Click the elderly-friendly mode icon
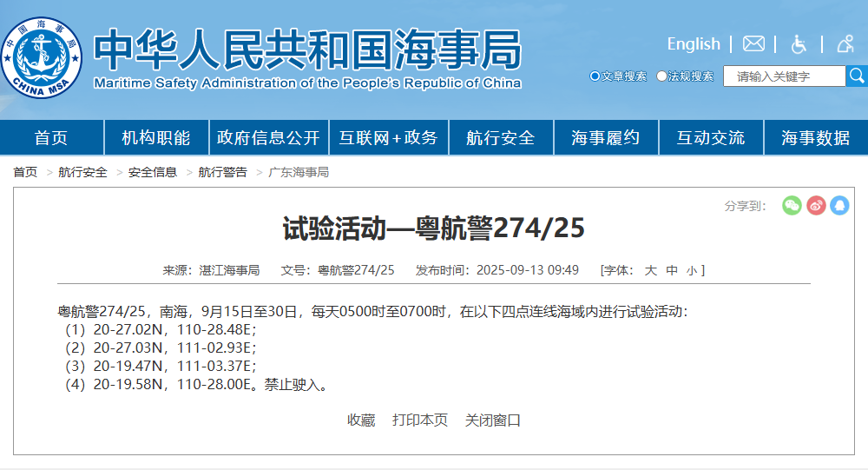Viewport: 868px width, 470px height. [x=845, y=43]
